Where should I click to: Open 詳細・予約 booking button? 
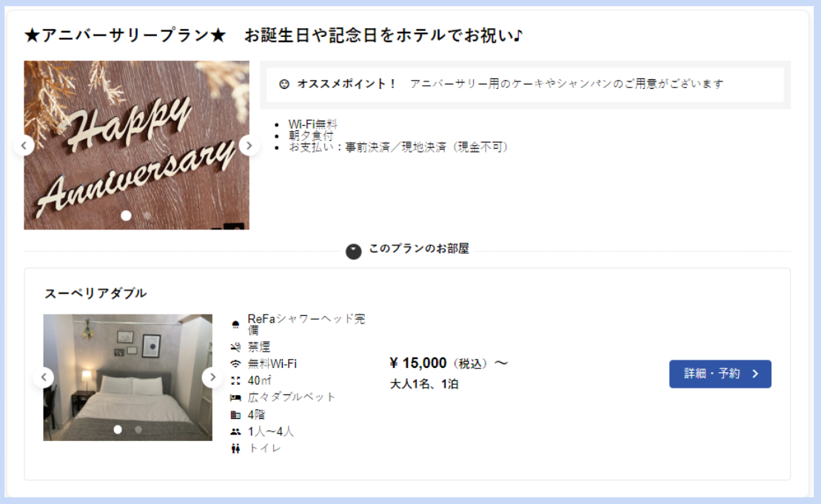point(720,374)
